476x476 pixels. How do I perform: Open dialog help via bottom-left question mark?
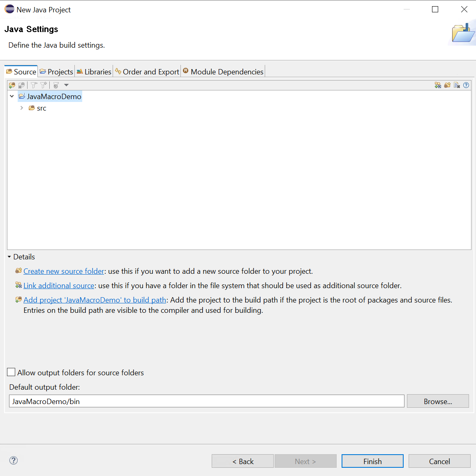coord(14,460)
